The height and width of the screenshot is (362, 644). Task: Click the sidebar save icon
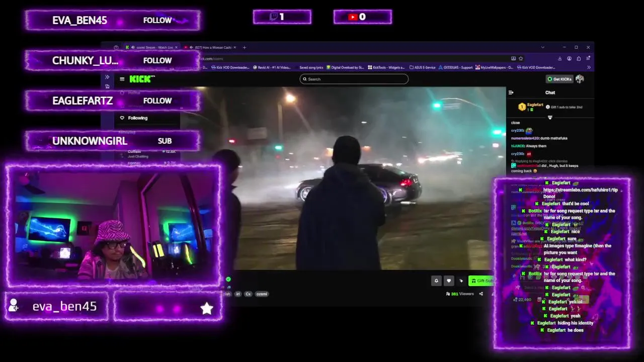107,86
